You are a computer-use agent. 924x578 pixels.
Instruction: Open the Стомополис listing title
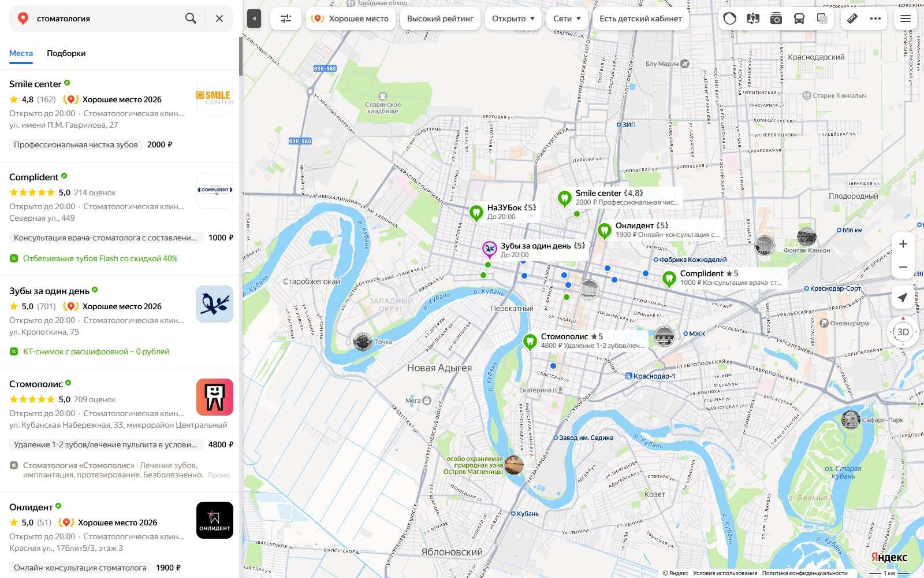(x=36, y=384)
